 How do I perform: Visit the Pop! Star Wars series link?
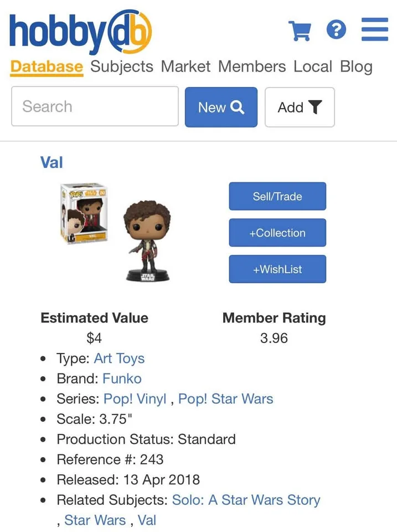(x=225, y=399)
